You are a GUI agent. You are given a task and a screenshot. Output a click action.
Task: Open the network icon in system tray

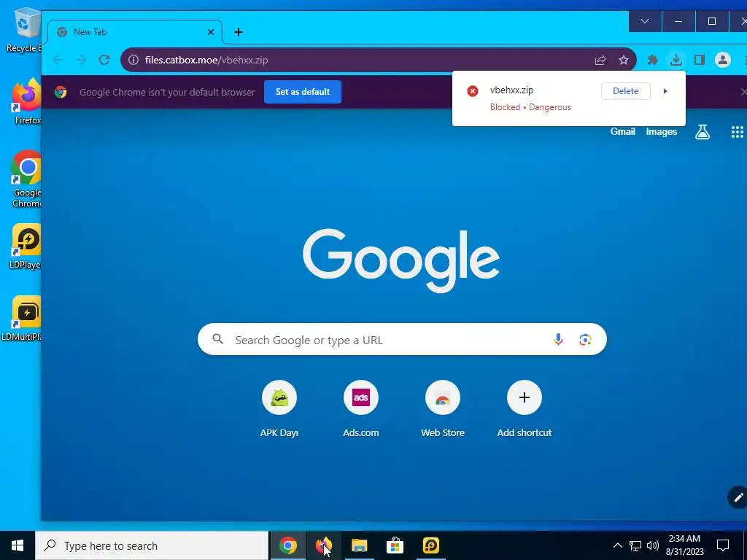point(635,545)
